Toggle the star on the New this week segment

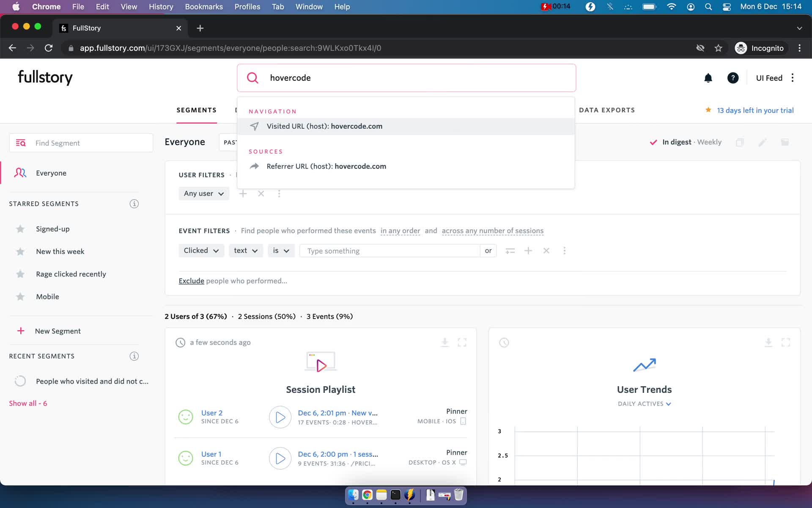(20, 251)
